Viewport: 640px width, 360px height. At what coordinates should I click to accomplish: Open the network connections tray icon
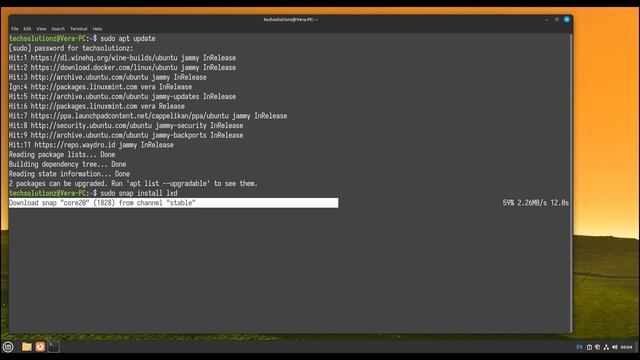coord(606,347)
